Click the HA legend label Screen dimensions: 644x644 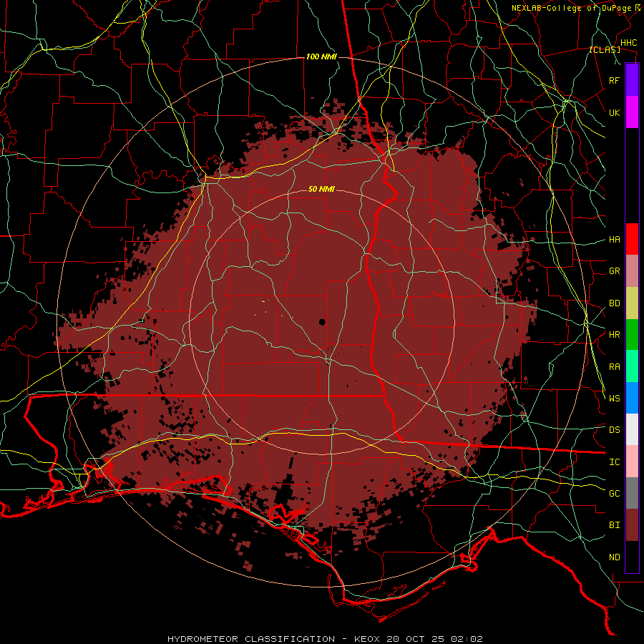(614, 240)
